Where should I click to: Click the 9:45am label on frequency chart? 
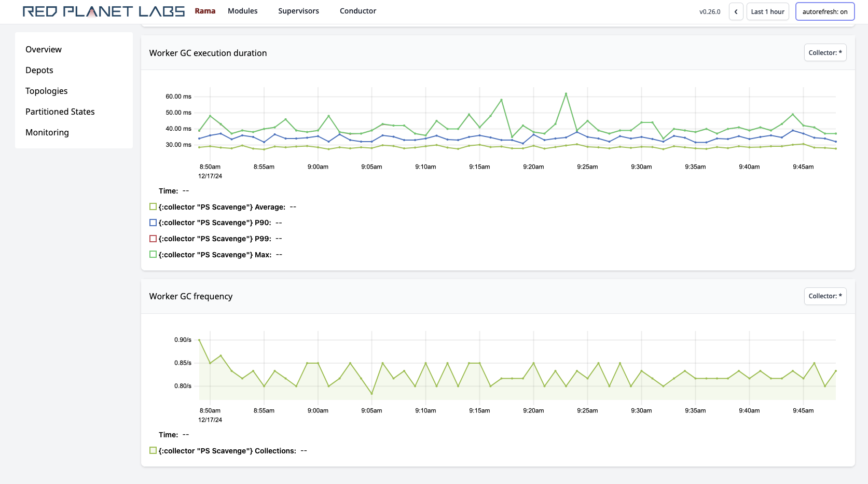[x=803, y=410]
